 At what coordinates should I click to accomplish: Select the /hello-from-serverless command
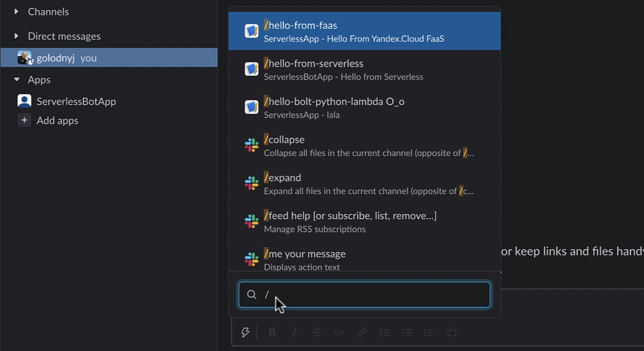coord(364,69)
